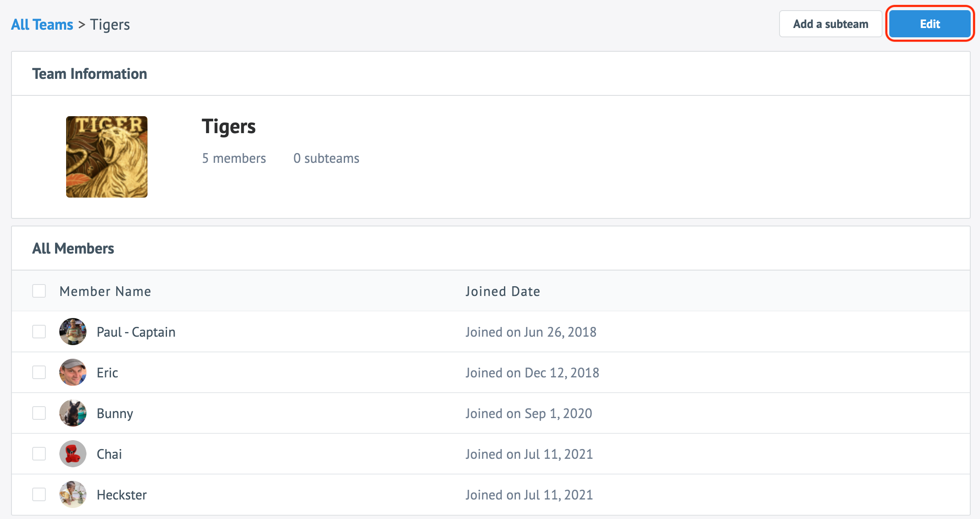The height and width of the screenshot is (519, 980).
Task: Check the box for Paul - Captain
Action: 39,332
